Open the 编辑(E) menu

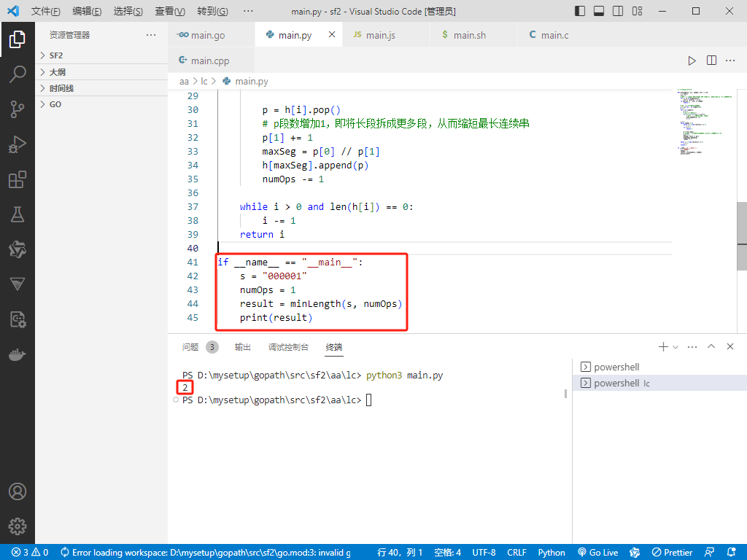(88, 11)
